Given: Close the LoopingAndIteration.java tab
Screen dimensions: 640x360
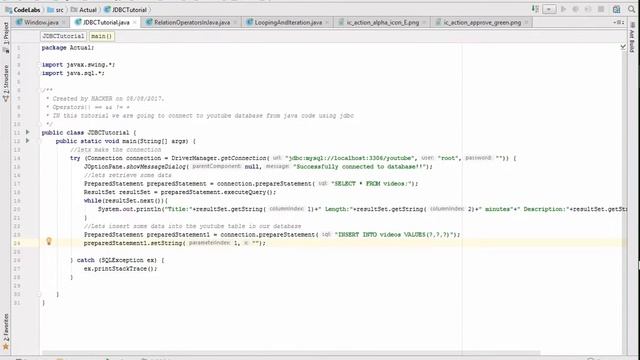Looking at the screenshot, I should (x=327, y=23).
